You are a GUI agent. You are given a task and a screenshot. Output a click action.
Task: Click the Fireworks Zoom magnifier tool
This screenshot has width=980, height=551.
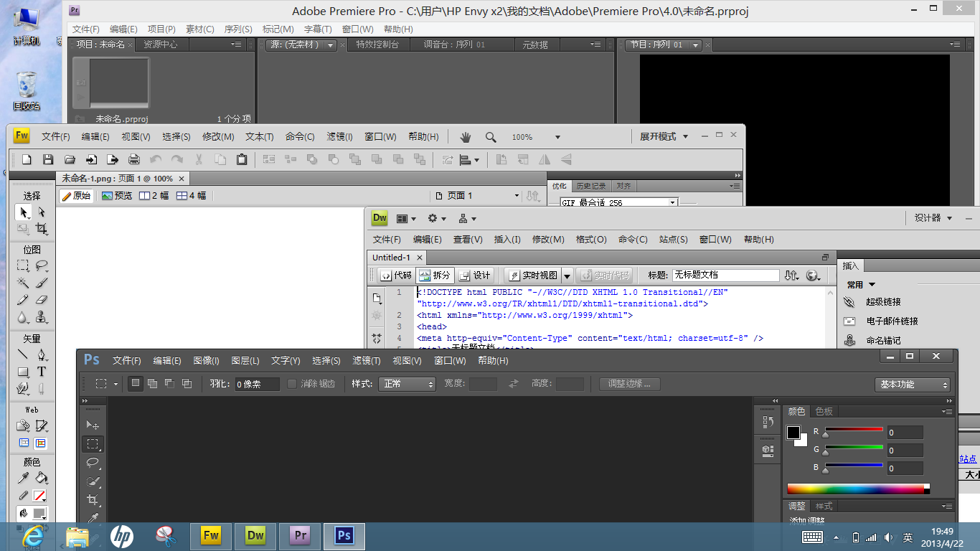pyautogui.click(x=491, y=137)
